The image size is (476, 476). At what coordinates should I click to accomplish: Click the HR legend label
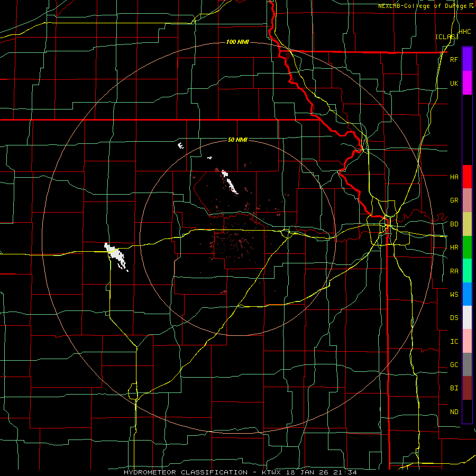454,248
